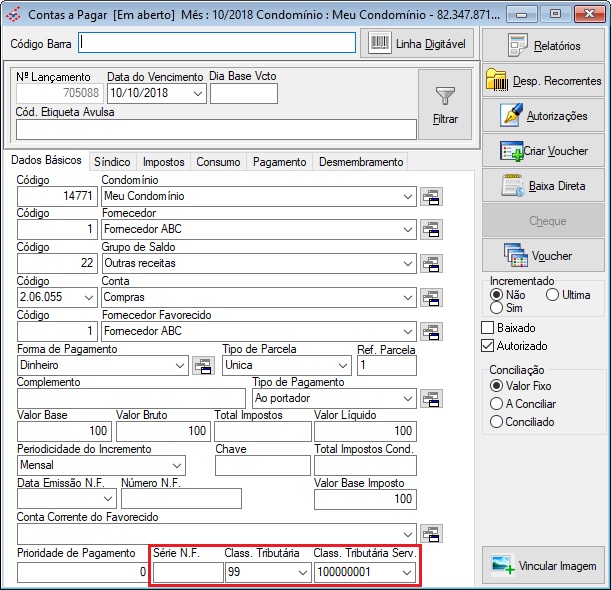Switch to the Impostos tab
Image resolution: width=611 pixels, height=590 pixels.
click(x=163, y=162)
